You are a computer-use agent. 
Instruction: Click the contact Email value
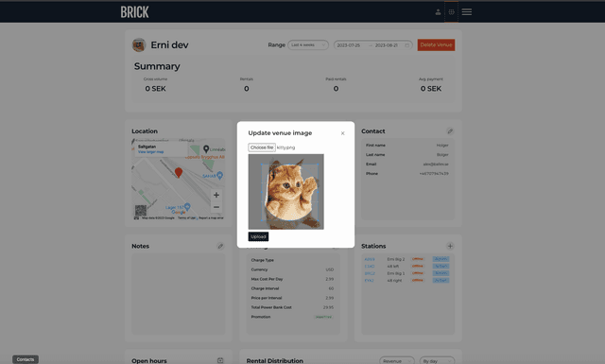click(x=436, y=165)
